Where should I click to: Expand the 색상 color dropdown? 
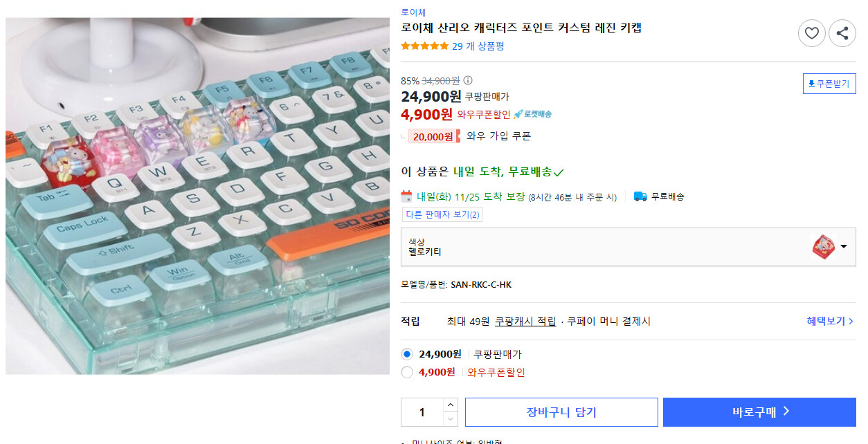coord(629,247)
